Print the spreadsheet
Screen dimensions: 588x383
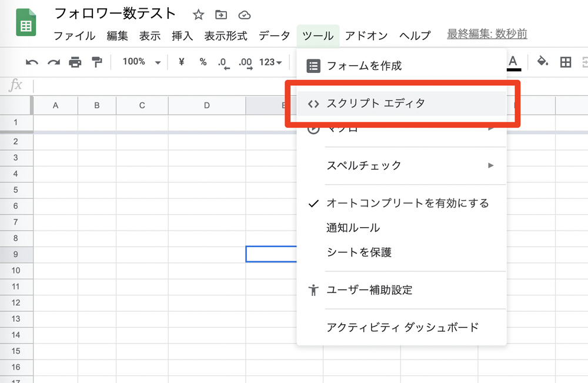coord(75,62)
